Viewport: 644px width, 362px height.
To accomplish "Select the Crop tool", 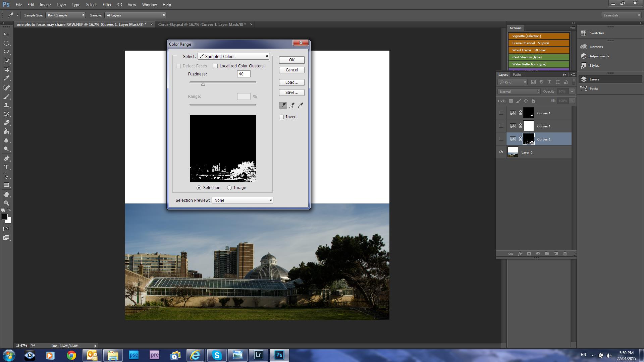I will pyautogui.click(x=6, y=69).
